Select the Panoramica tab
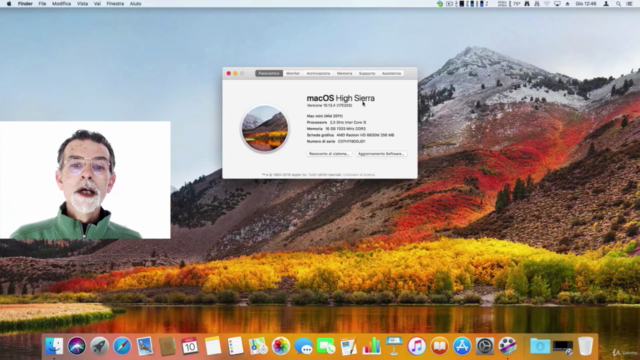Image resolution: width=640 pixels, height=360 pixels. tap(269, 73)
